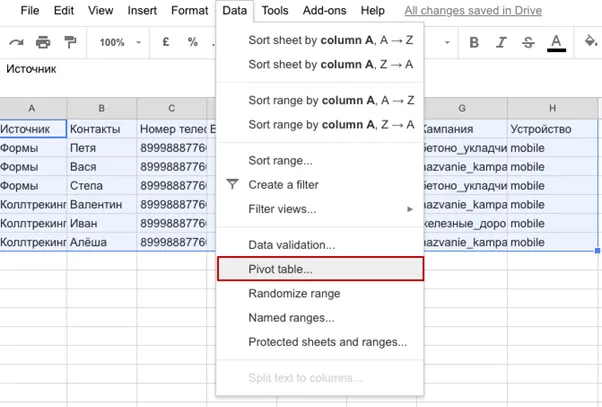Open the Insert menu
This screenshot has width=602, height=407.
coord(142,10)
